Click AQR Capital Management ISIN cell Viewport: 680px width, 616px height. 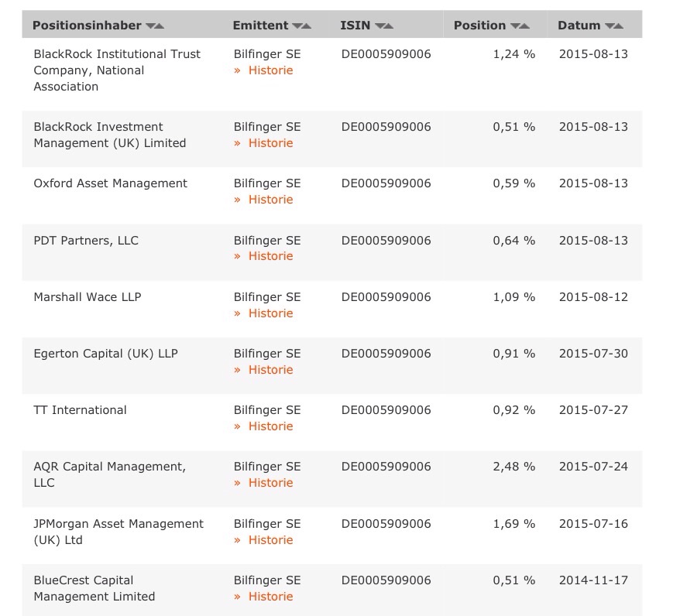pyautogui.click(x=386, y=467)
